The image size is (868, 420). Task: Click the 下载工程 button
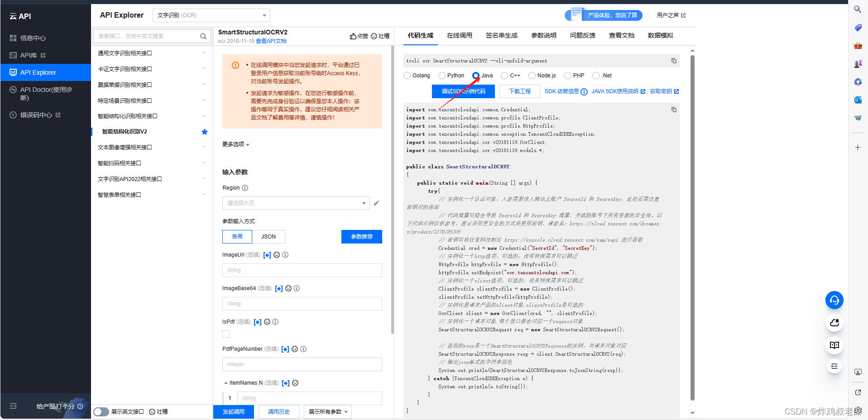[520, 91]
